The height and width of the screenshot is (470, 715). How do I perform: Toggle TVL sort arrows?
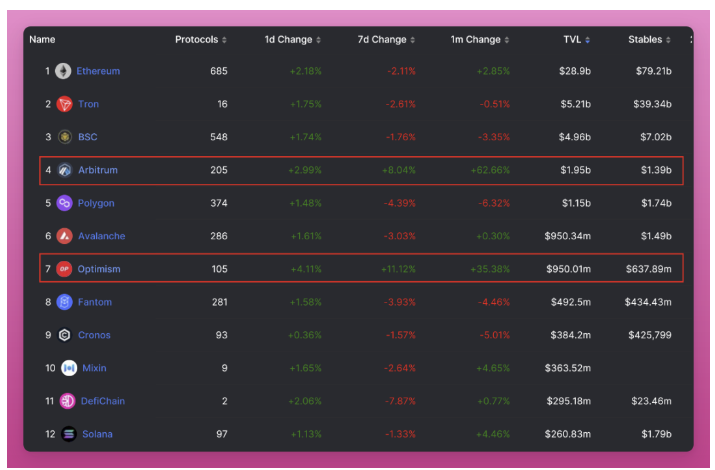coord(587,40)
